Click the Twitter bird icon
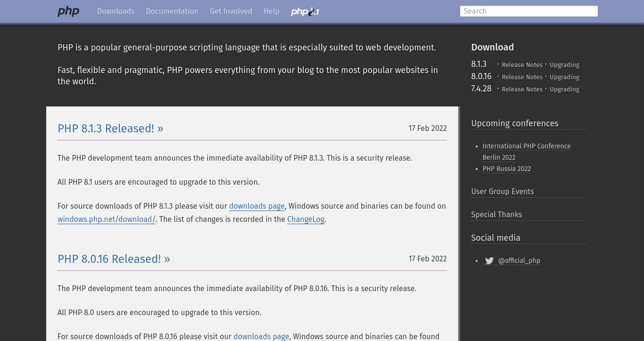 (x=489, y=260)
